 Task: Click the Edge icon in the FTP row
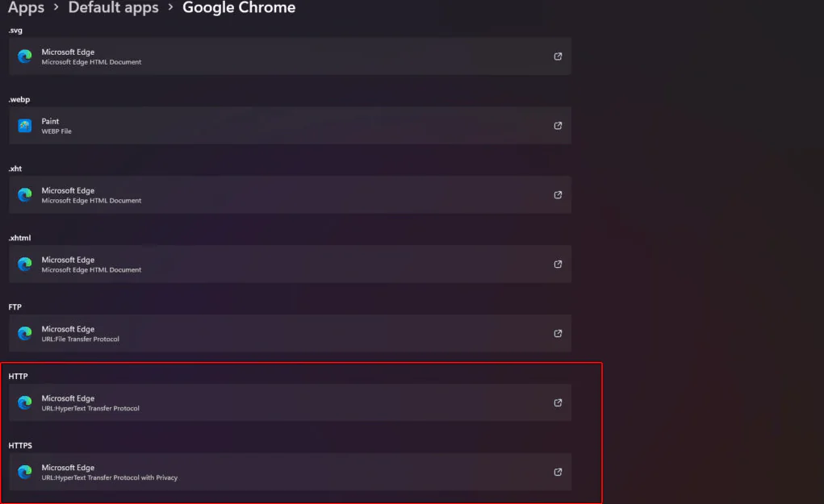(25, 334)
